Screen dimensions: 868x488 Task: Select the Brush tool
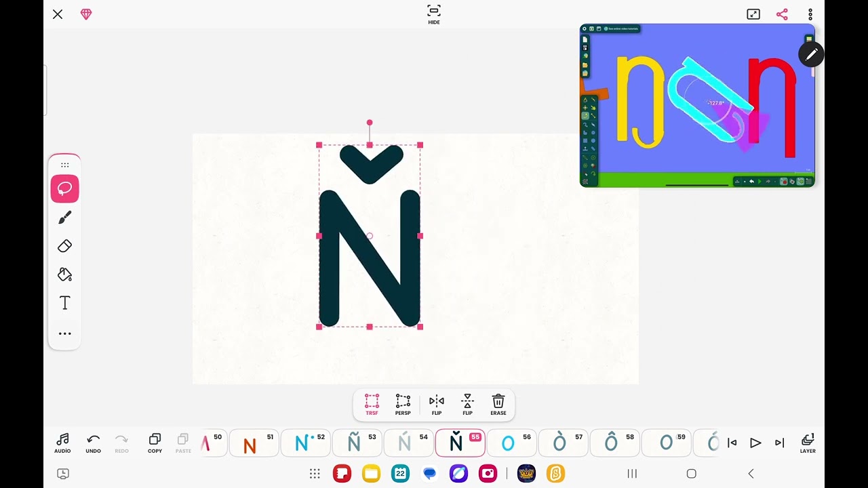coord(65,218)
